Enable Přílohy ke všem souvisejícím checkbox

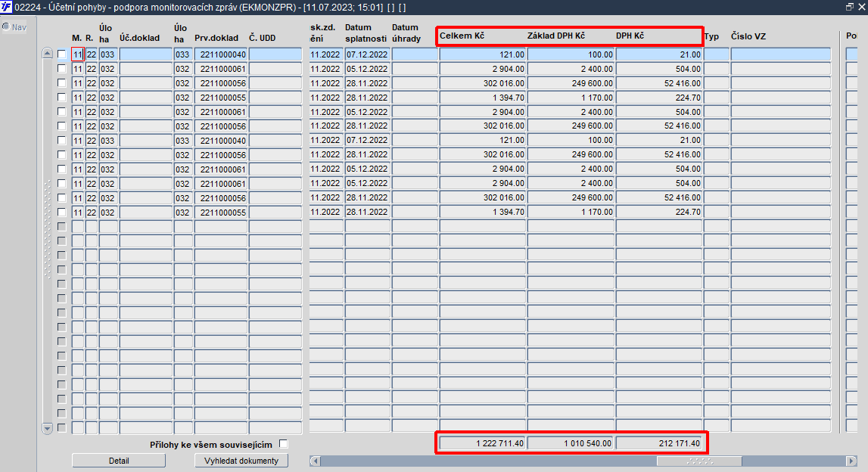tap(284, 444)
